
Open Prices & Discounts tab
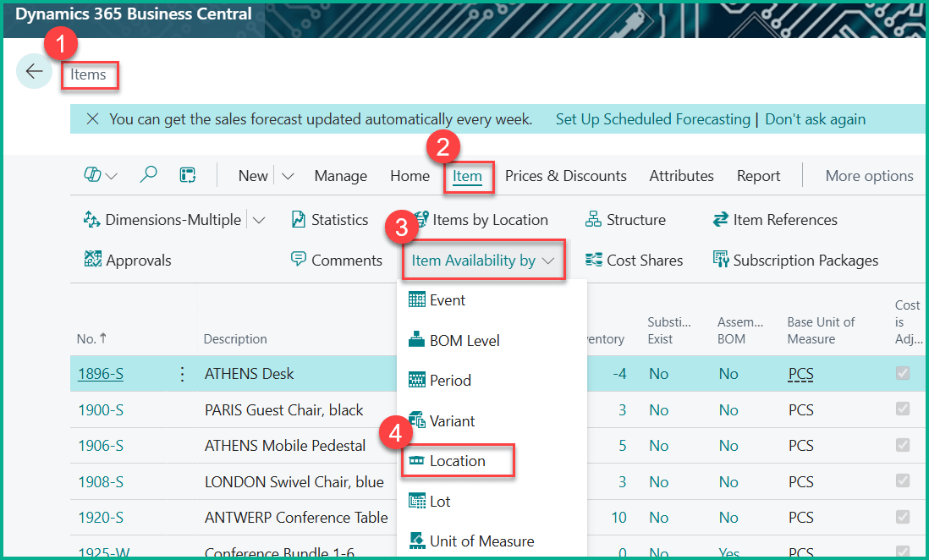tap(566, 176)
